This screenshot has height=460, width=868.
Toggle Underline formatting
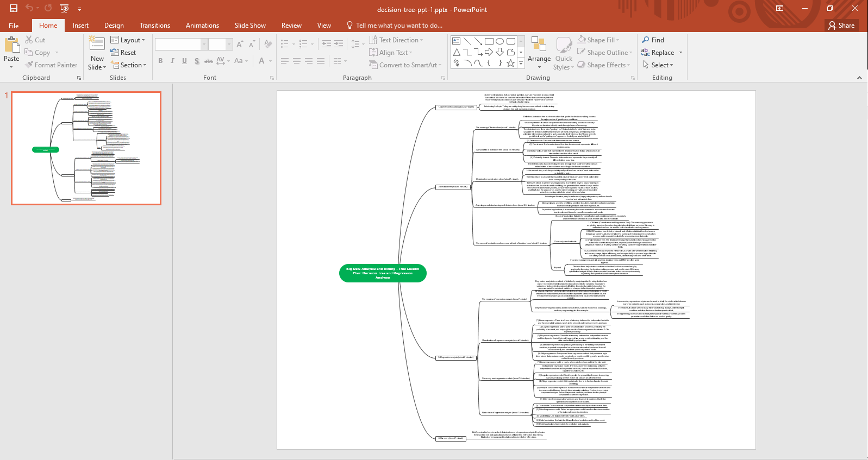coord(184,61)
